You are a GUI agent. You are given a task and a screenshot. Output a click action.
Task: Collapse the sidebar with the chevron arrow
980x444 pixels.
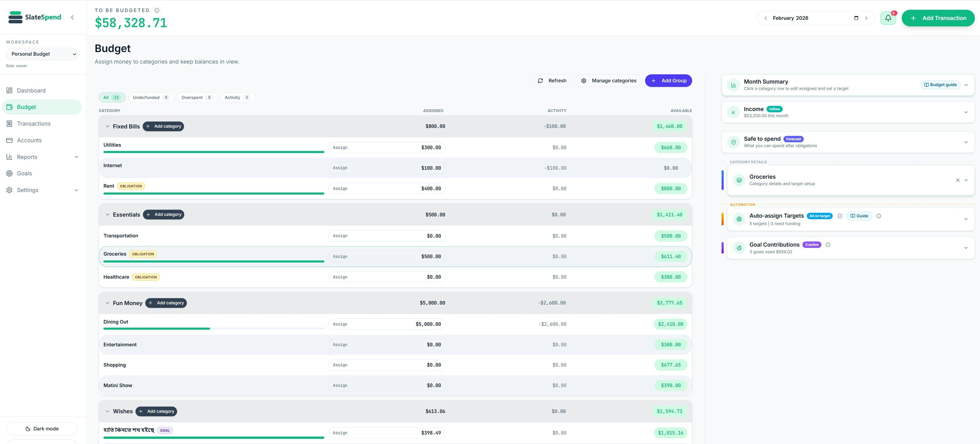pyautogui.click(x=72, y=17)
